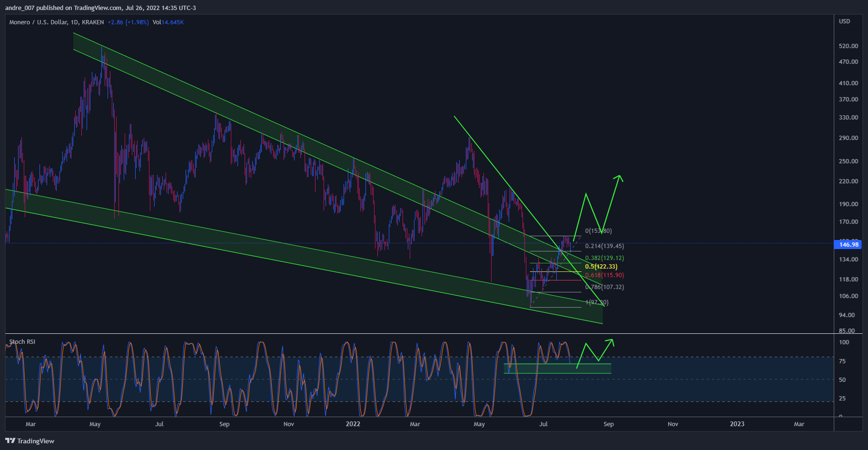
Task: Click the Mar label right after 2023
Action: [x=799, y=424]
